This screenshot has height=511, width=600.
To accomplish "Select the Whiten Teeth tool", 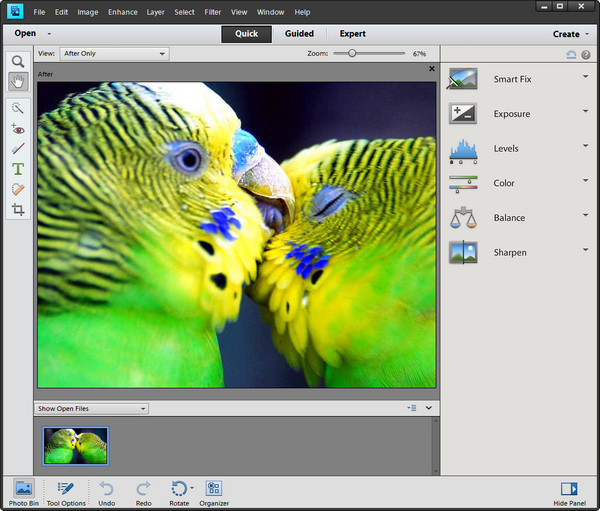I will [18, 149].
